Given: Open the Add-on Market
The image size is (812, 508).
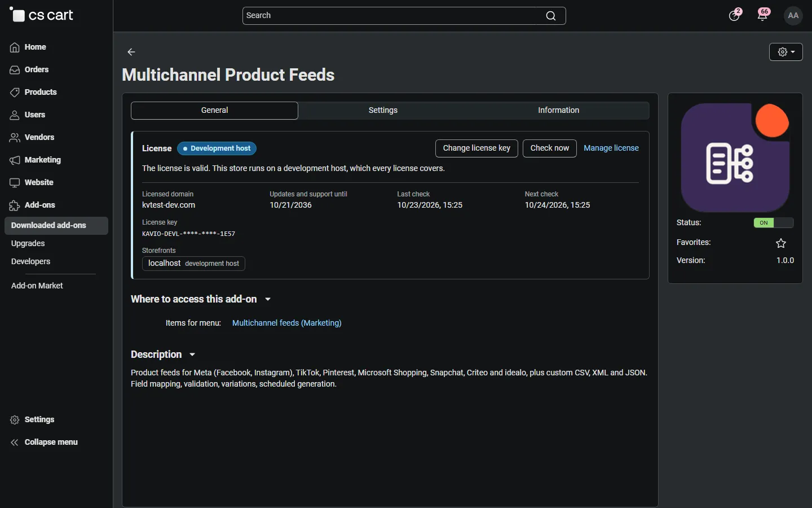Looking at the screenshot, I should click(x=37, y=286).
